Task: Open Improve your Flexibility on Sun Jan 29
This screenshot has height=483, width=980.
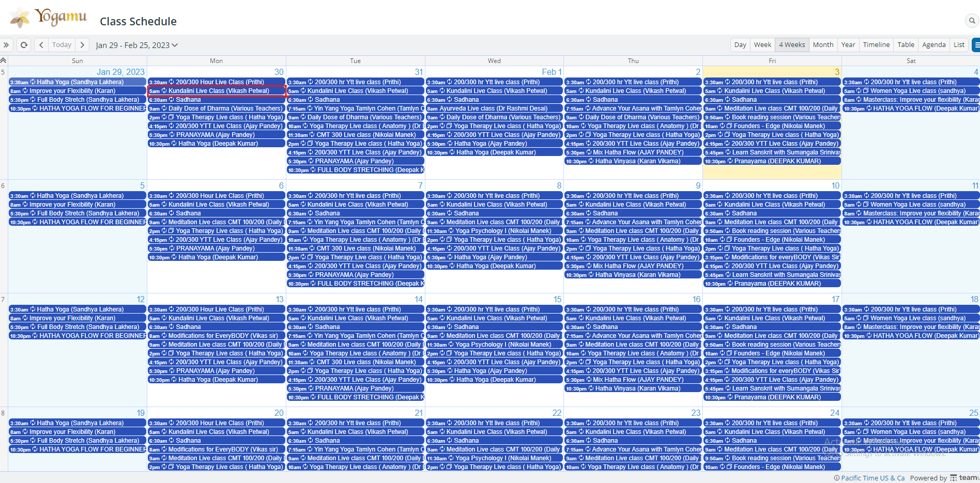Action: (78, 91)
